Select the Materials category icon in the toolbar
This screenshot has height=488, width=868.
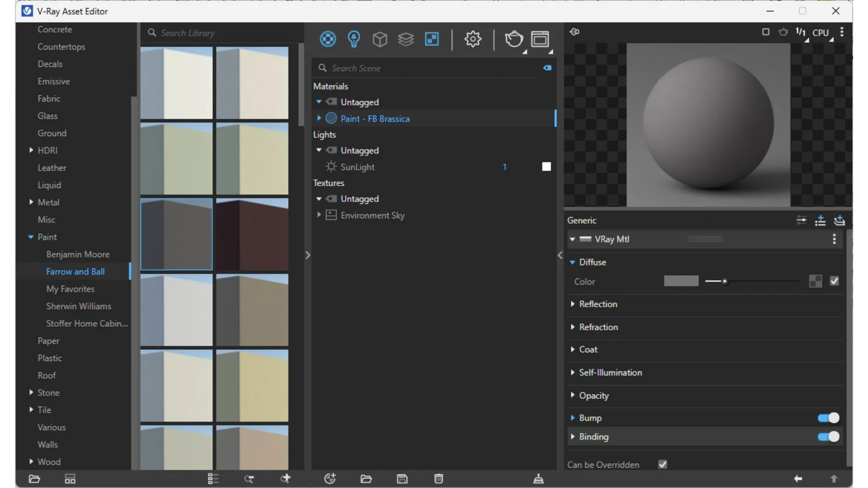point(328,39)
